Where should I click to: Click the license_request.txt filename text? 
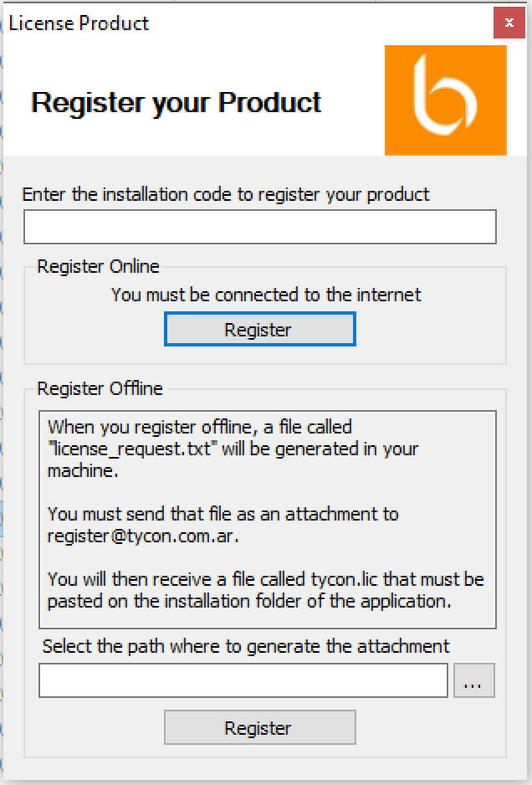pos(135,449)
